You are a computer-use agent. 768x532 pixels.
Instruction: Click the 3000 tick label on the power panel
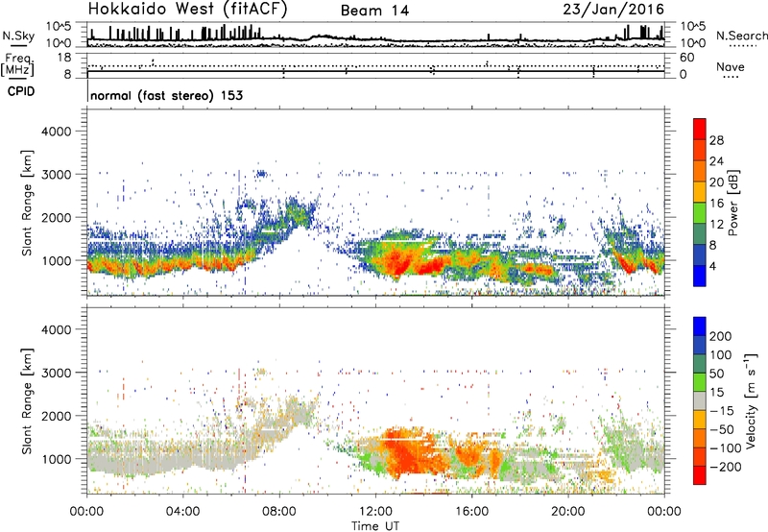tap(57, 175)
